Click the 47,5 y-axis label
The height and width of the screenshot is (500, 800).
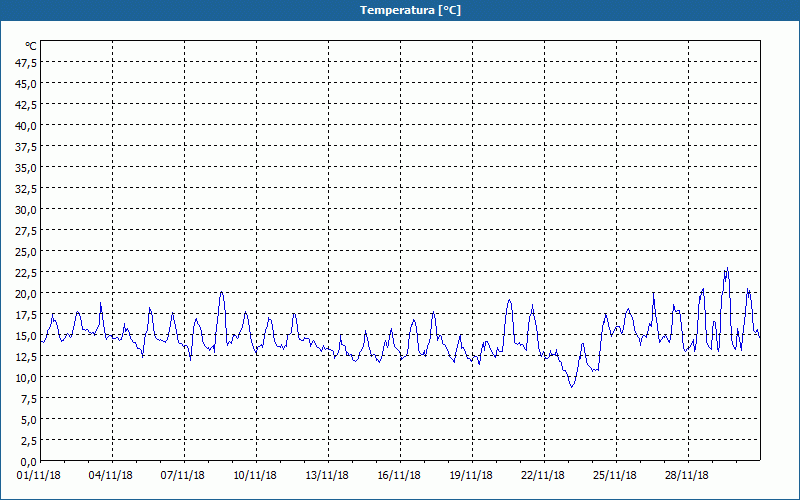(x=26, y=63)
